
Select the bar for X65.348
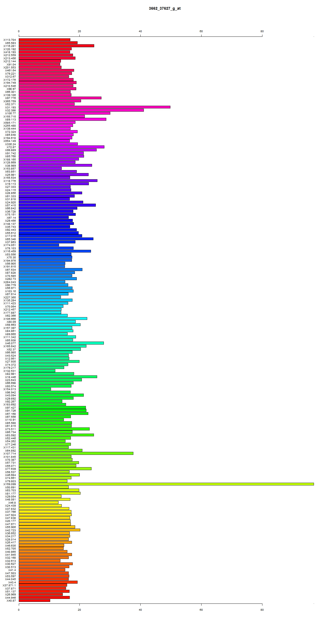click(x=56, y=239)
